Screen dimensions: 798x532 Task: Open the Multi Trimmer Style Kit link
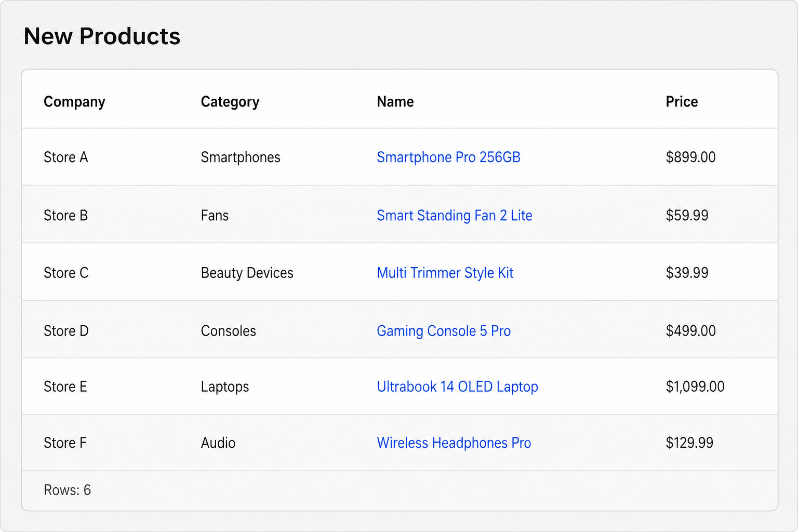pyautogui.click(x=445, y=273)
